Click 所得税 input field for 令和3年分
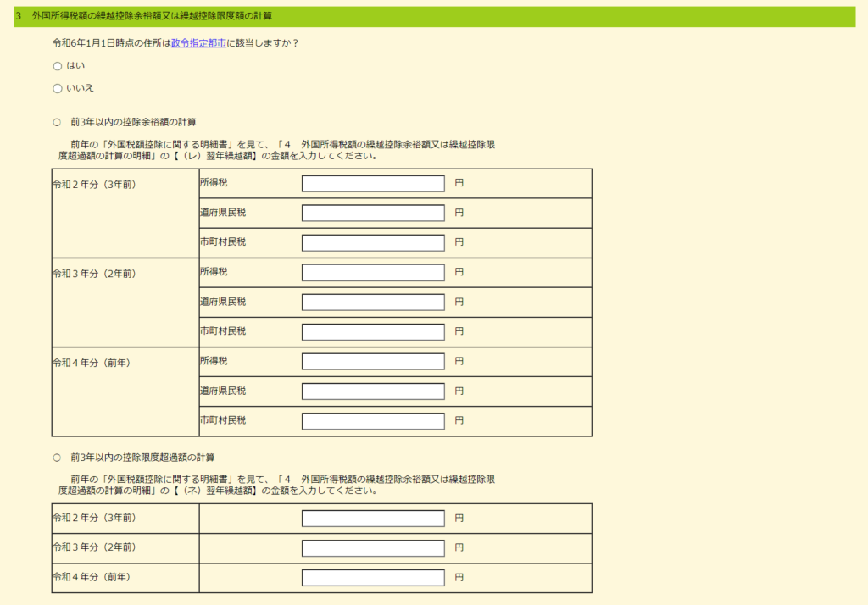 [x=373, y=273]
